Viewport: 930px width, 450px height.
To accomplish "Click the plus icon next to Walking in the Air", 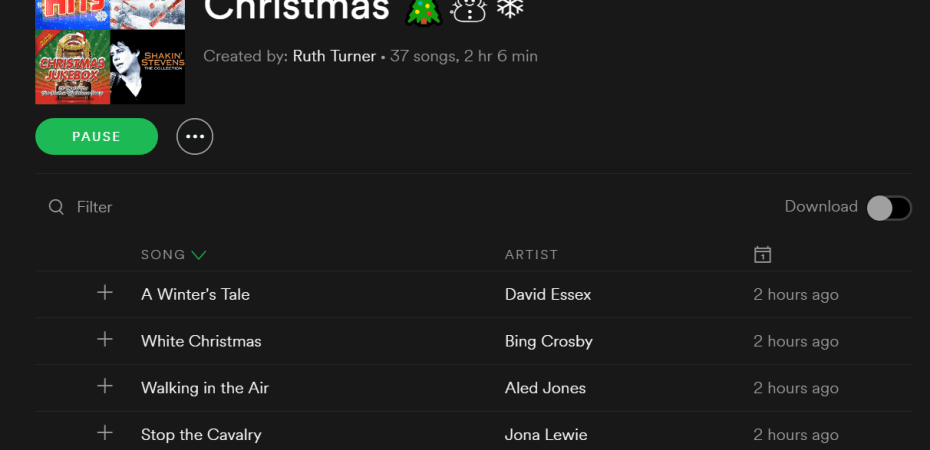I will (x=105, y=387).
